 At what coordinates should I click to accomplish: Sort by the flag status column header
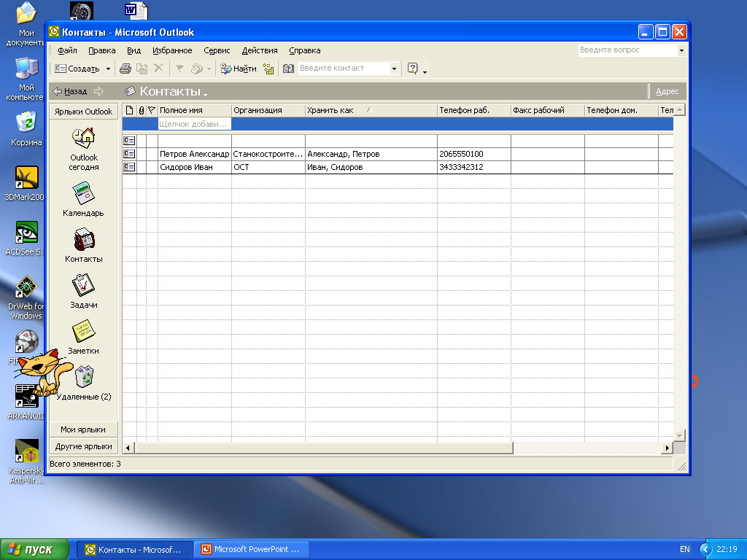[x=152, y=111]
